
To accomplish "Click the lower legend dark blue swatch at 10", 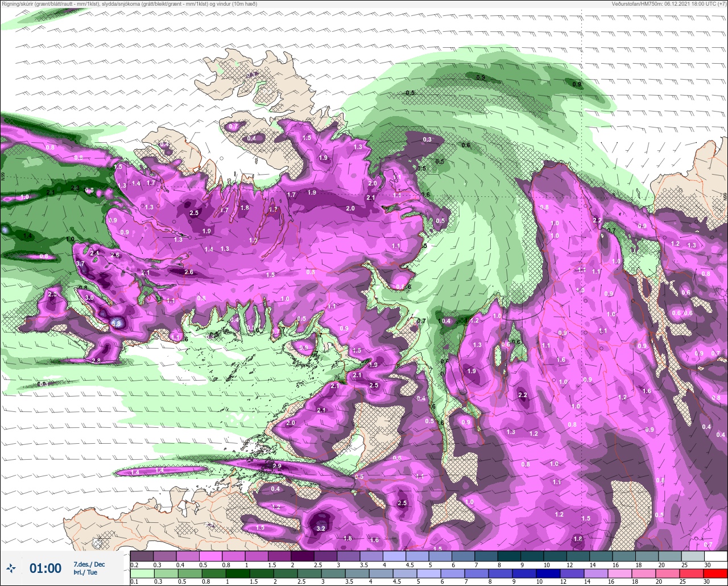I will [547, 573].
